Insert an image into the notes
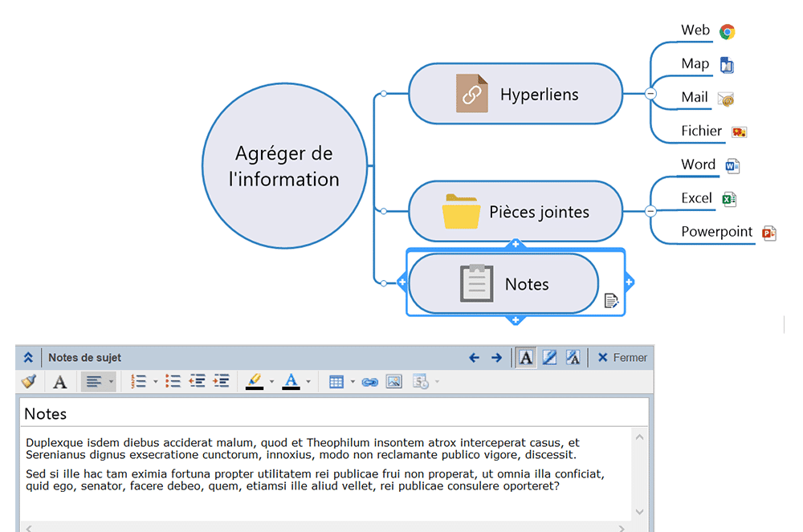803x532 pixels. [x=393, y=382]
